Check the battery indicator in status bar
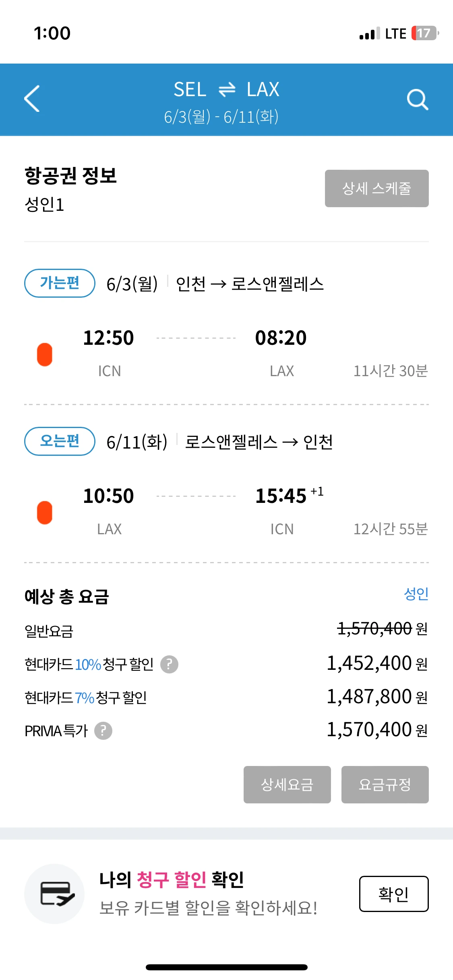 (x=425, y=33)
